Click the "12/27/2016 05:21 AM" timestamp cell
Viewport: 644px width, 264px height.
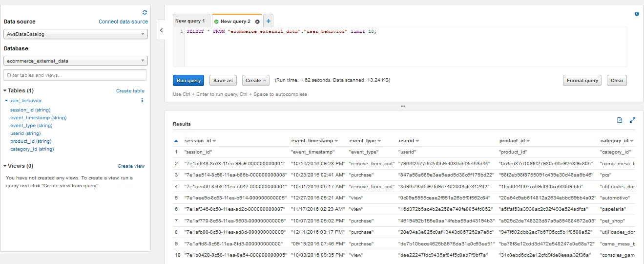(x=318, y=198)
